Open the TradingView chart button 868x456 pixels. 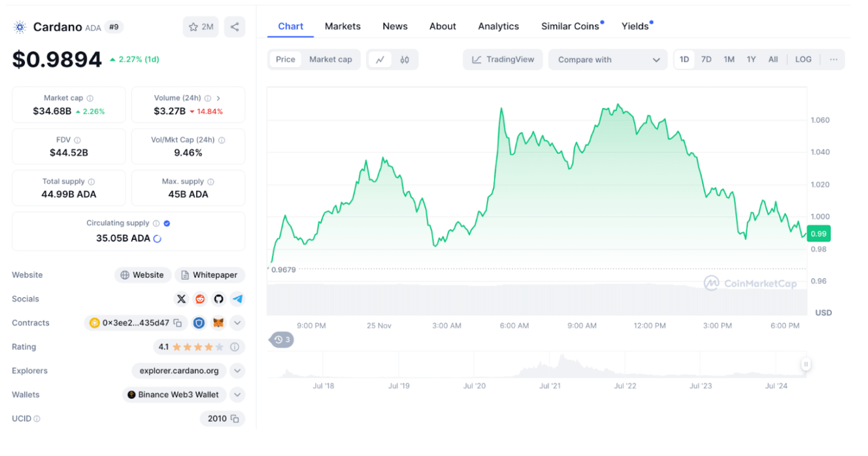click(503, 59)
